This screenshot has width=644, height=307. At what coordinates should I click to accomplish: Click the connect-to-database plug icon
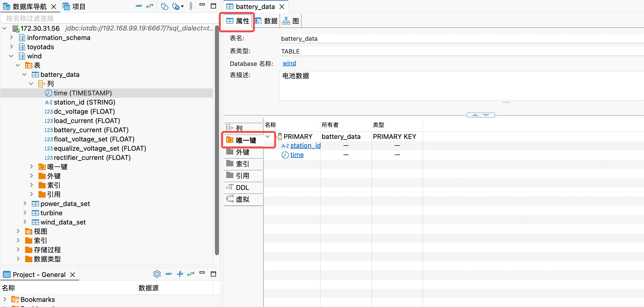pyautogui.click(x=164, y=6)
